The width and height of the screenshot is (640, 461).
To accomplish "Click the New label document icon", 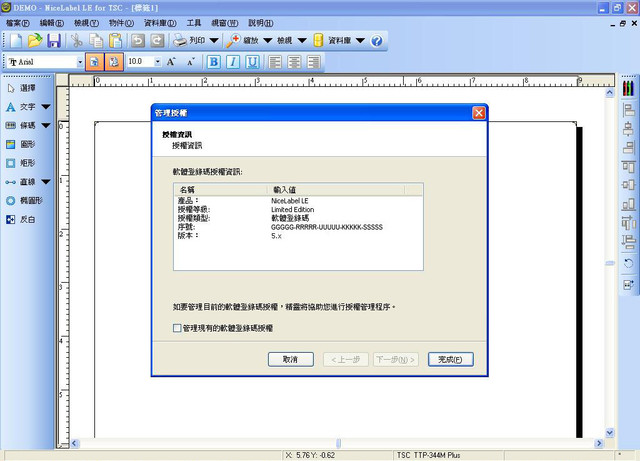I will click(16, 41).
